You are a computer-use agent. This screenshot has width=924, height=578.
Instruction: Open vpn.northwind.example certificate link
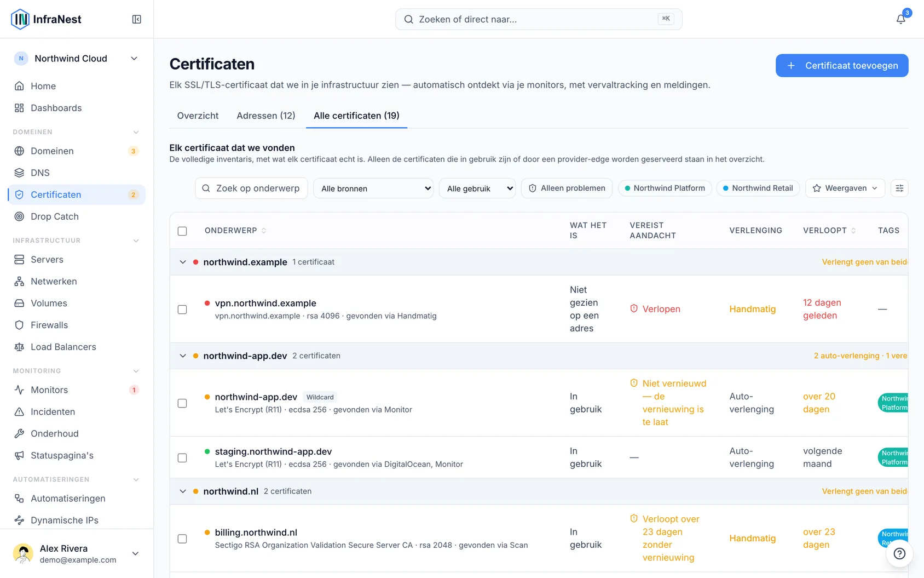click(265, 303)
